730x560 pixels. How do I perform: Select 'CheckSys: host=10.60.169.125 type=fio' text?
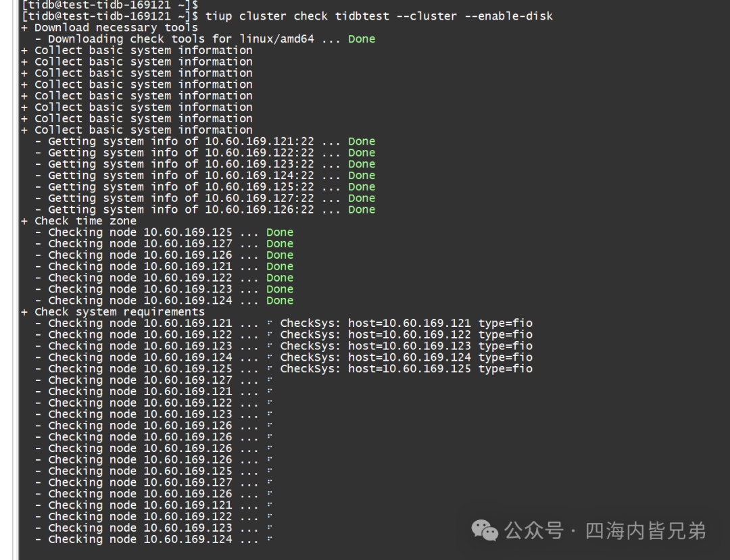coord(406,369)
